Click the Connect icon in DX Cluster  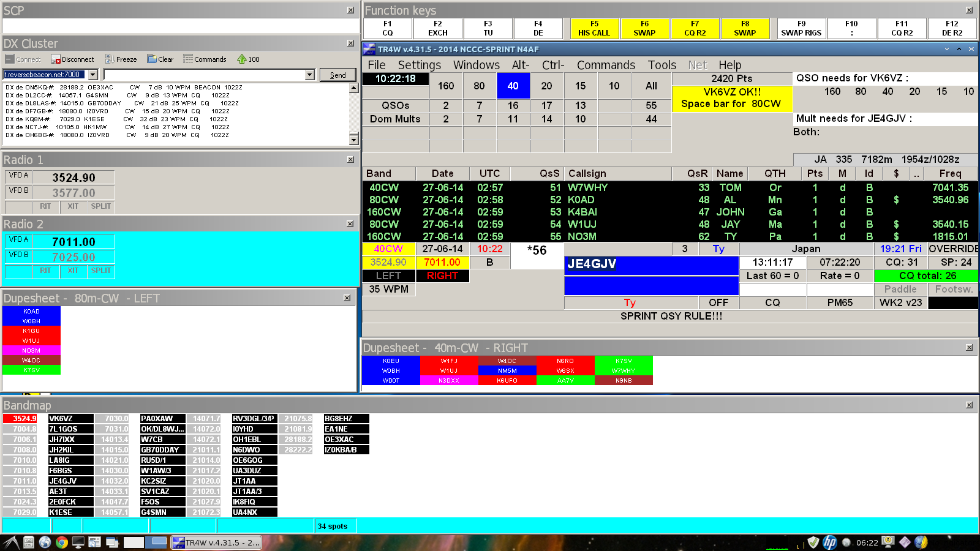[10, 59]
